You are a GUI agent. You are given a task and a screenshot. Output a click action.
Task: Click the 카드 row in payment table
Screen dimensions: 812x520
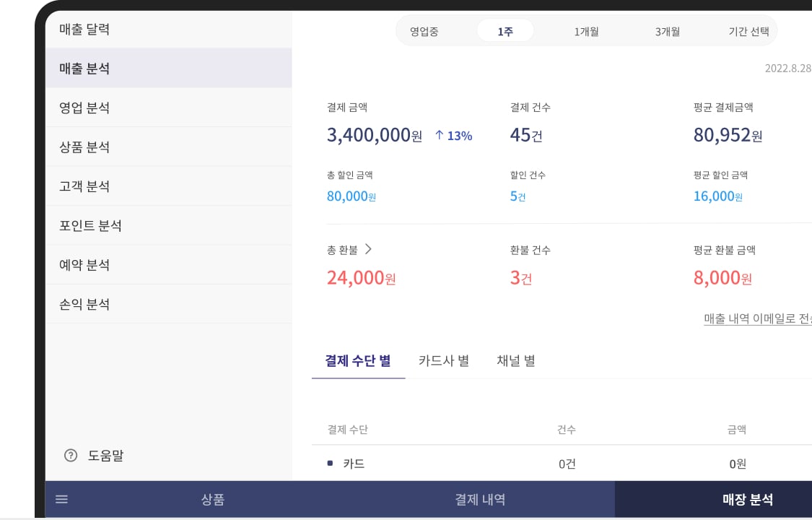click(x=562, y=464)
